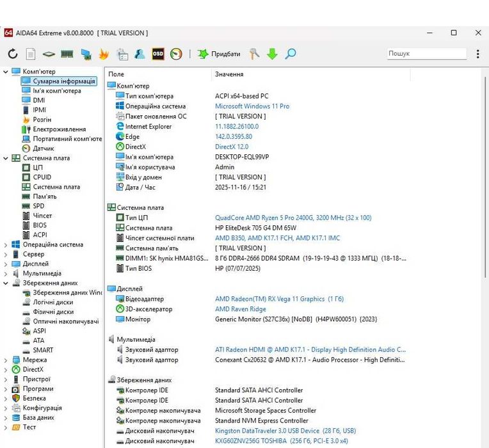Collapse the Комп'ютер tree node
Screen dimensions: 489x448
point(6,72)
